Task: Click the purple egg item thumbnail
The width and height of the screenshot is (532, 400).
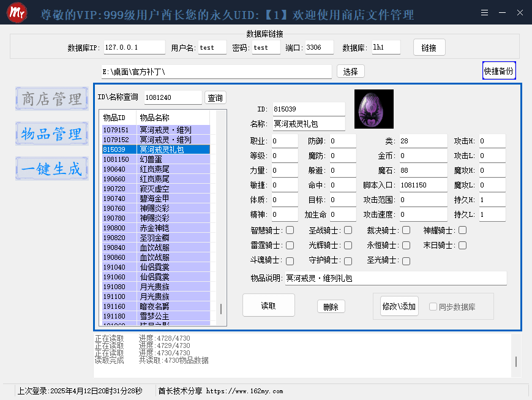Action: [373, 109]
